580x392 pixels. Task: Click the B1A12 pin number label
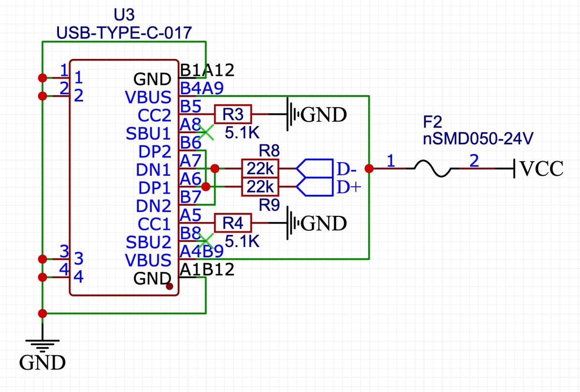click(207, 70)
